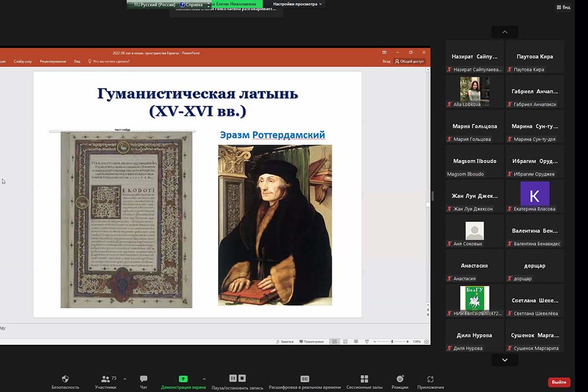Click the green Share Screen (Демонстрация экрана) icon

point(183,379)
